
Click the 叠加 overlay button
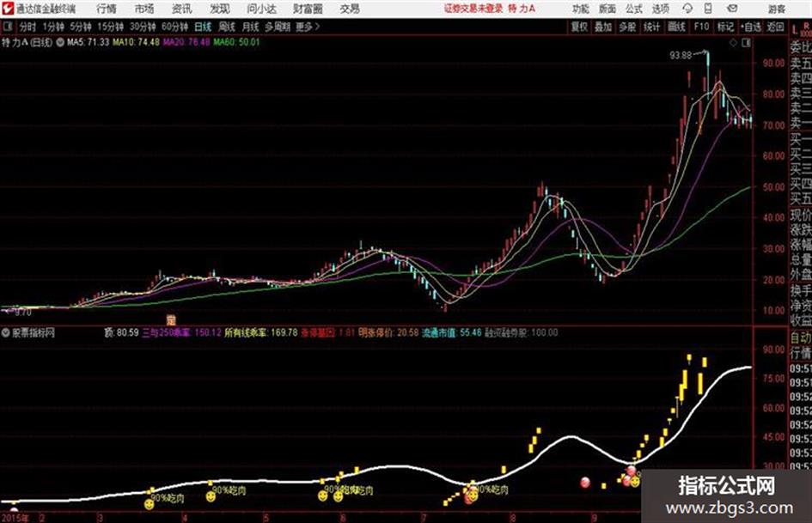click(603, 27)
